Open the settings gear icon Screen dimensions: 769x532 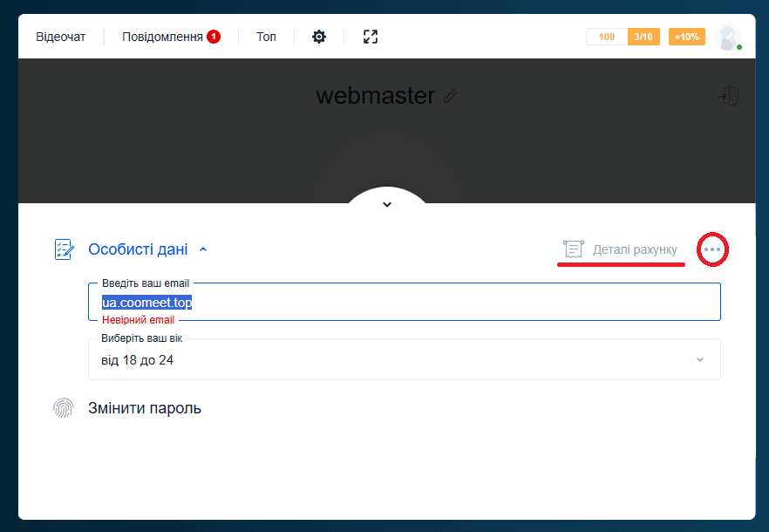coord(319,37)
